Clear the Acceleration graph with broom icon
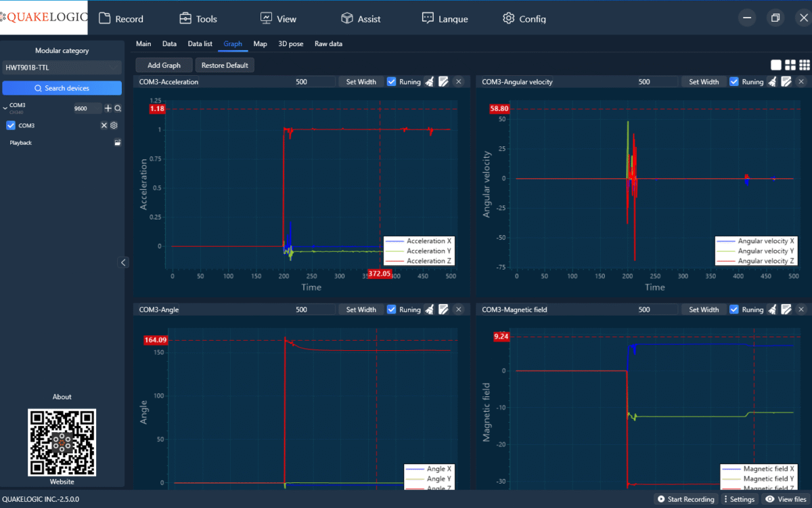 click(x=429, y=82)
